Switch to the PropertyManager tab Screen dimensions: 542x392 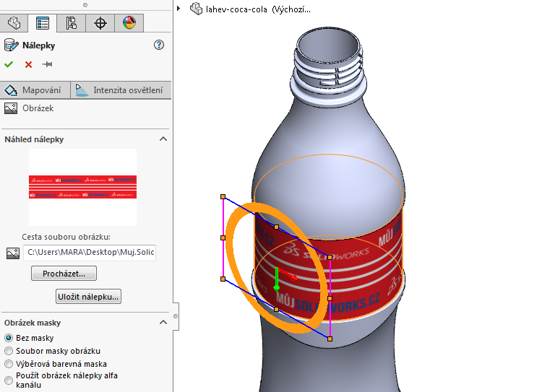pyautogui.click(x=43, y=24)
